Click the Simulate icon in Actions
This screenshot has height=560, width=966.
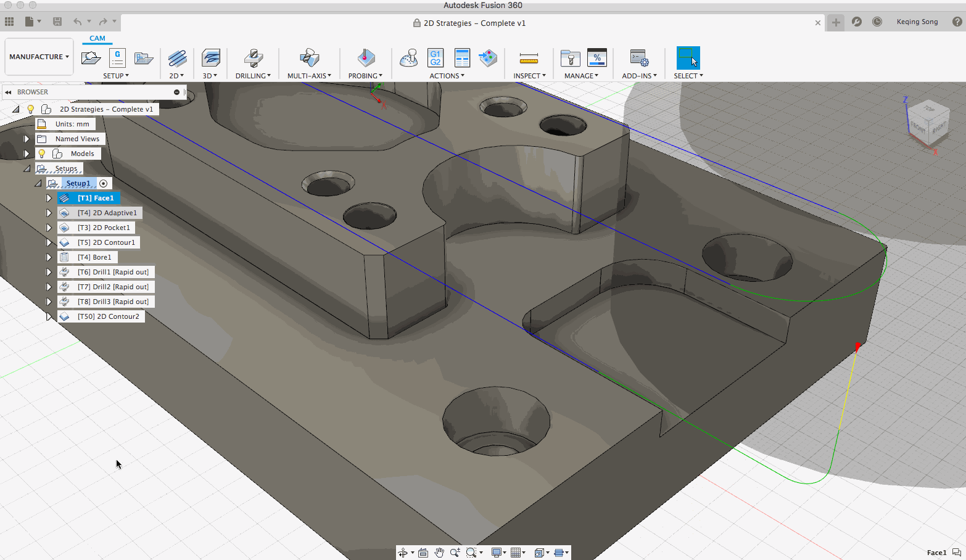click(408, 58)
